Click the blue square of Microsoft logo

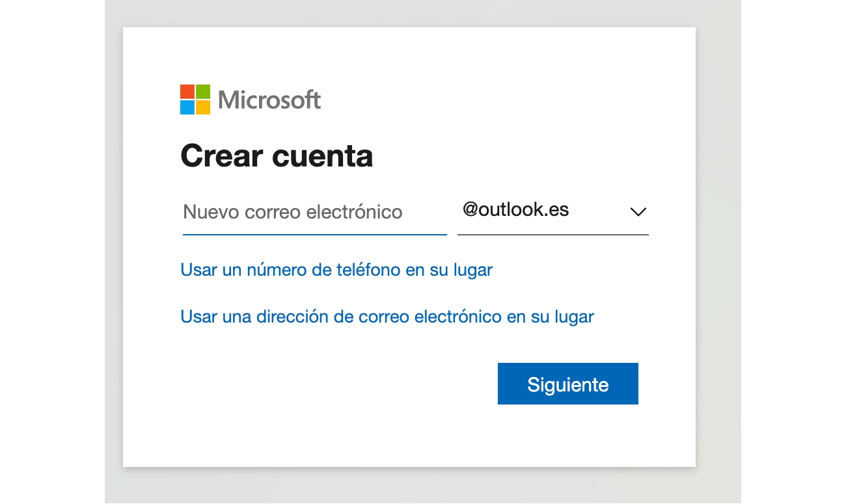[187, 107]
